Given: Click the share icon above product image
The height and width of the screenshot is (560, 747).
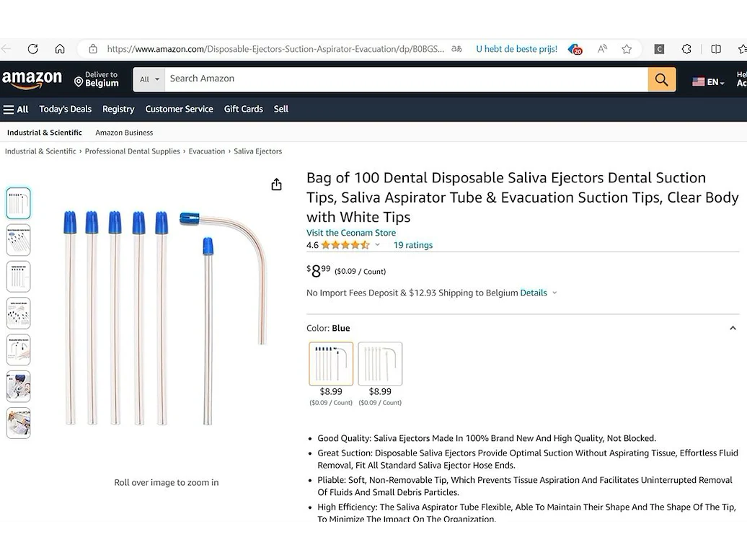Looking at the screenshot, I should 276,185.
